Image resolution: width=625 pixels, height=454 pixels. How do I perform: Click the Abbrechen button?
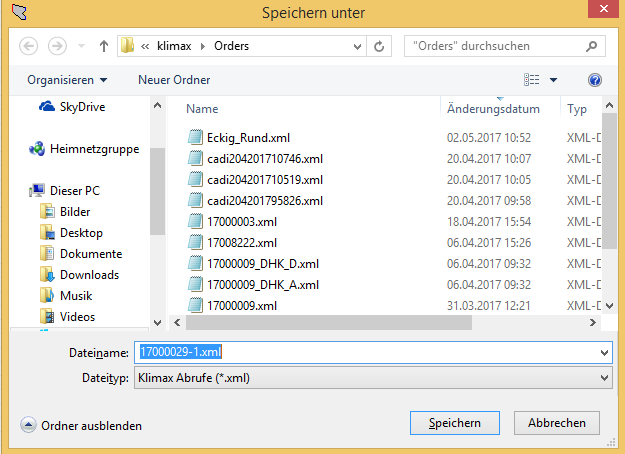(557, 423)
